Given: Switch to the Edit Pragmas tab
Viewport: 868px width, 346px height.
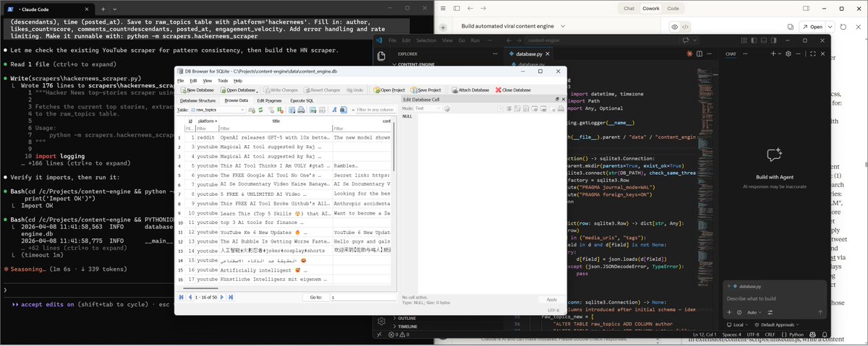Looking at the screenshot, I should coord(268,100).
